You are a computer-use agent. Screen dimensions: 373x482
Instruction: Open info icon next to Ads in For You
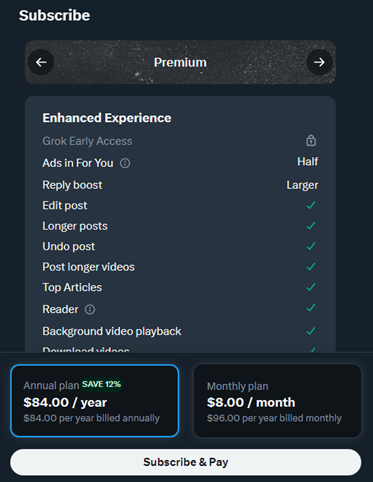point(125,163)
